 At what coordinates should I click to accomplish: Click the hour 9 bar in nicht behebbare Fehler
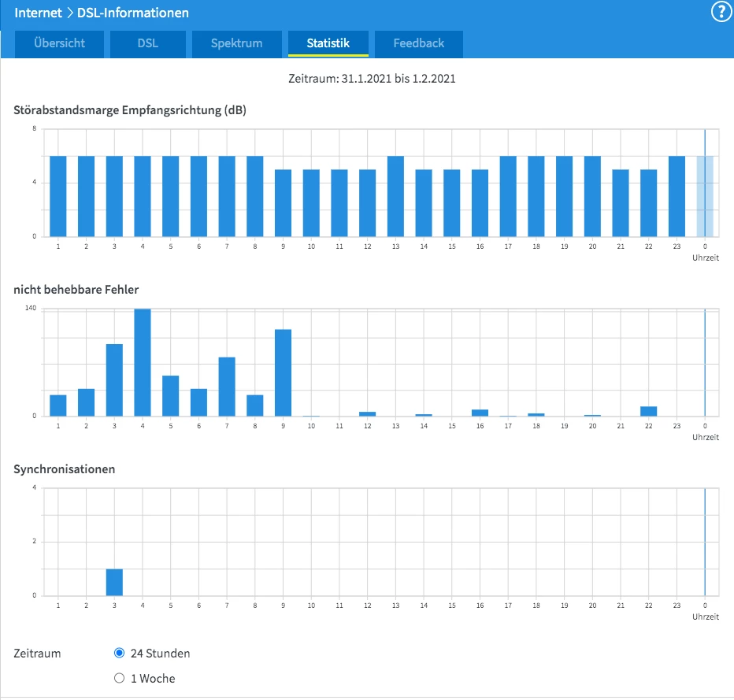[x=284, y=372]
